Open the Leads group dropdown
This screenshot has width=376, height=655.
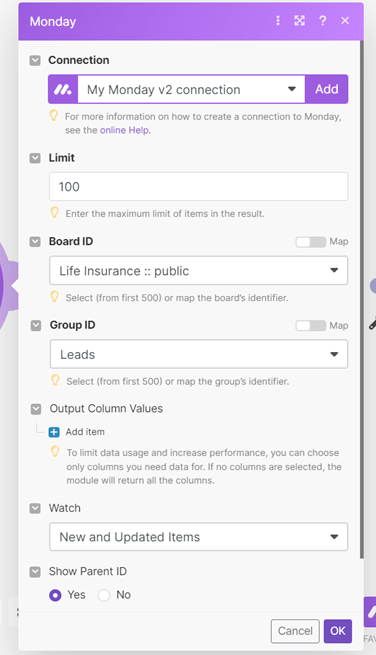pyautogui.click(x=199, y=354)
